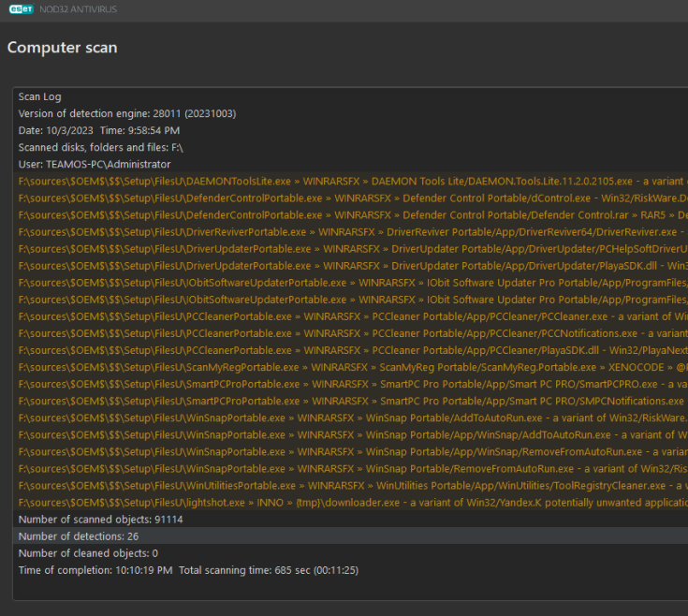Select the 'Scan Log' header line
This screenshot has width=688, height=616.
click(x=351, y=96)
